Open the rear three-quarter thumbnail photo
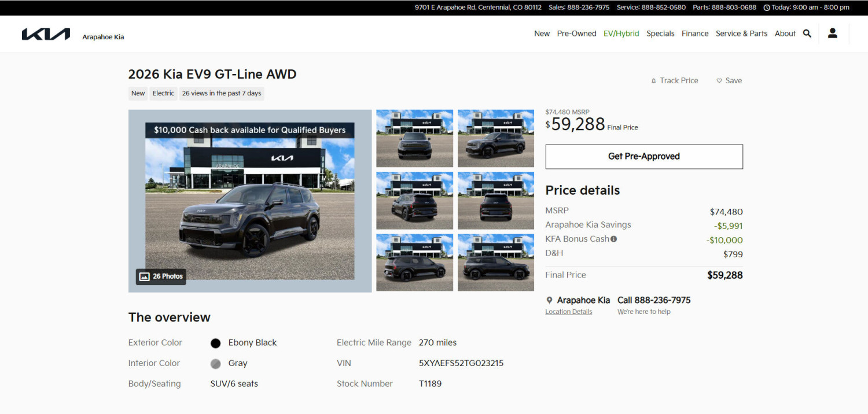 415,201
